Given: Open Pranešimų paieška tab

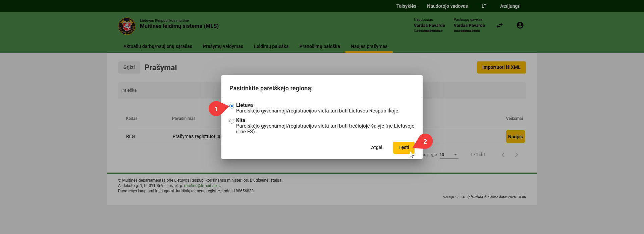Looking at the screenshot, I should (x=320, y=46).
